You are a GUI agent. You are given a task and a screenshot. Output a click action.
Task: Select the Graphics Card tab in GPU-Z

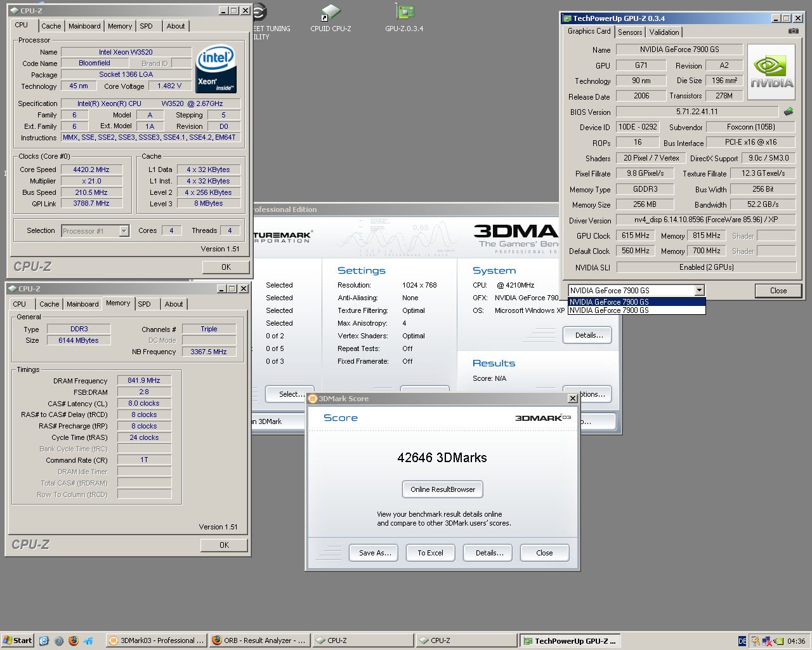click(589, 31)
